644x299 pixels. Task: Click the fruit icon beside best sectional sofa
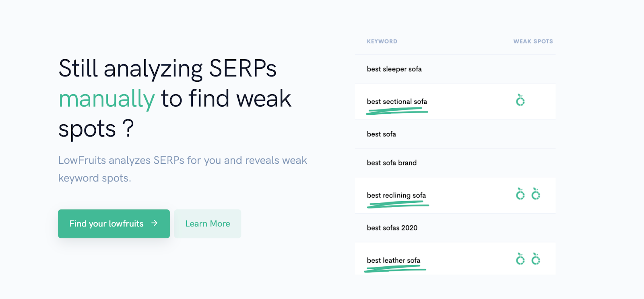[520, 100]
